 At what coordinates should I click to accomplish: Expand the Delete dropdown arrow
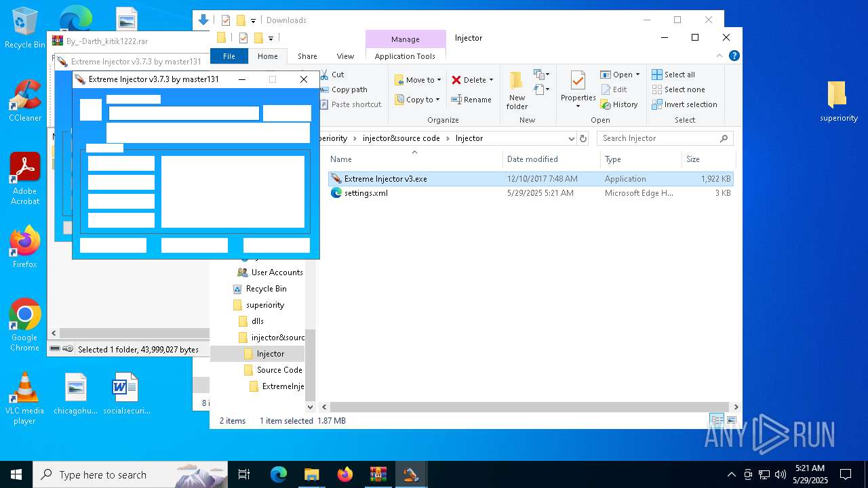coord(491,80)
